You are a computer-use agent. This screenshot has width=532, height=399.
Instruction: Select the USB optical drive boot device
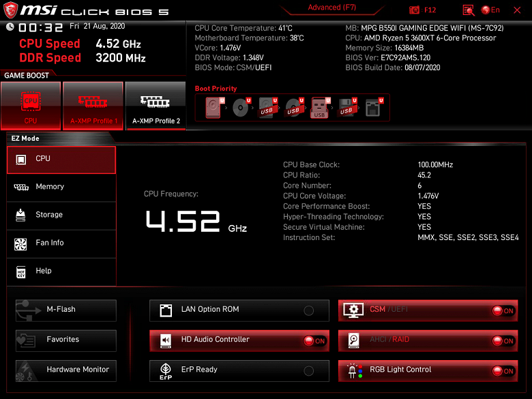pyautogui.click(x=294, y=108)
